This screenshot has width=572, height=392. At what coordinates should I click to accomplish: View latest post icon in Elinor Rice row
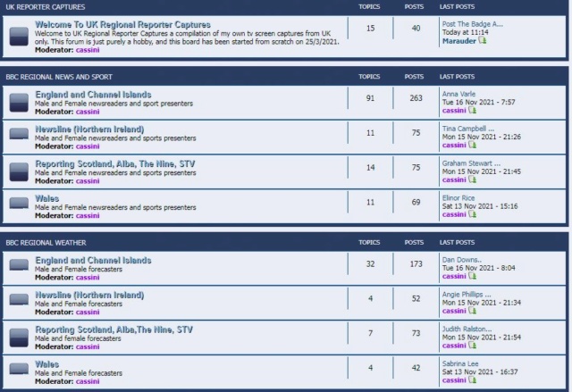click(x=473, y=213)
